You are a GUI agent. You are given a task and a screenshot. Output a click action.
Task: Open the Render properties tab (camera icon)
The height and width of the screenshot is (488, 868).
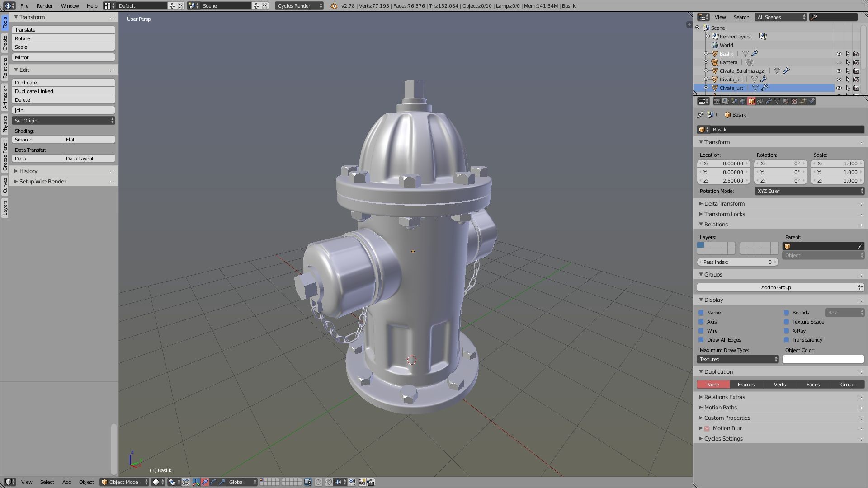[717, 101]
